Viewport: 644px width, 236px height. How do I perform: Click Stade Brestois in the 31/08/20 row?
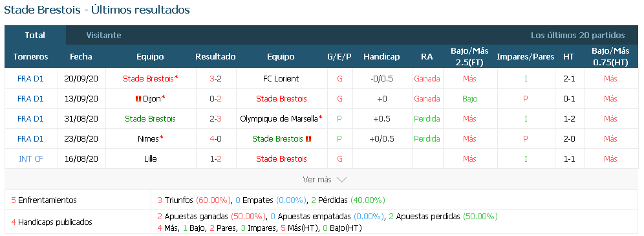(x=150, y=118)
